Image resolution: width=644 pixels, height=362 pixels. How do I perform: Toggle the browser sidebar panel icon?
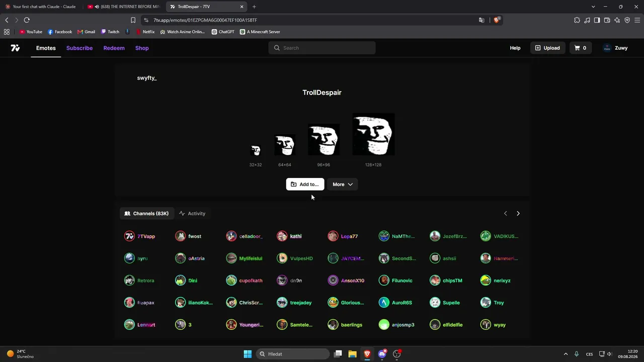[597, 20]
